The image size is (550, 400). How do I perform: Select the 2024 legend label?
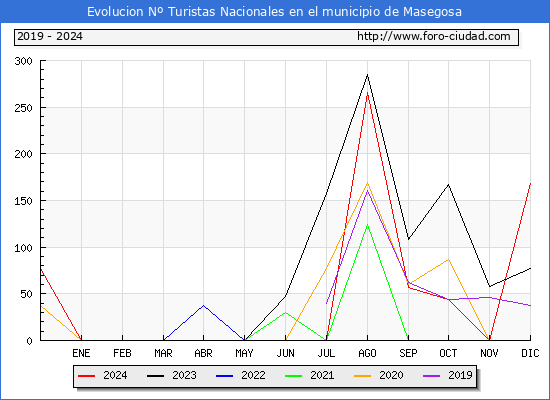click(x=115, y=375)
